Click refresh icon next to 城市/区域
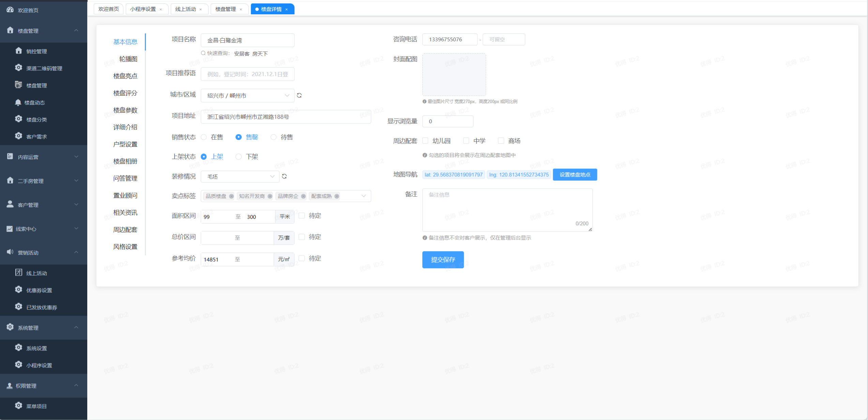Screen dimensions: 868x420 tap(299, 96)
